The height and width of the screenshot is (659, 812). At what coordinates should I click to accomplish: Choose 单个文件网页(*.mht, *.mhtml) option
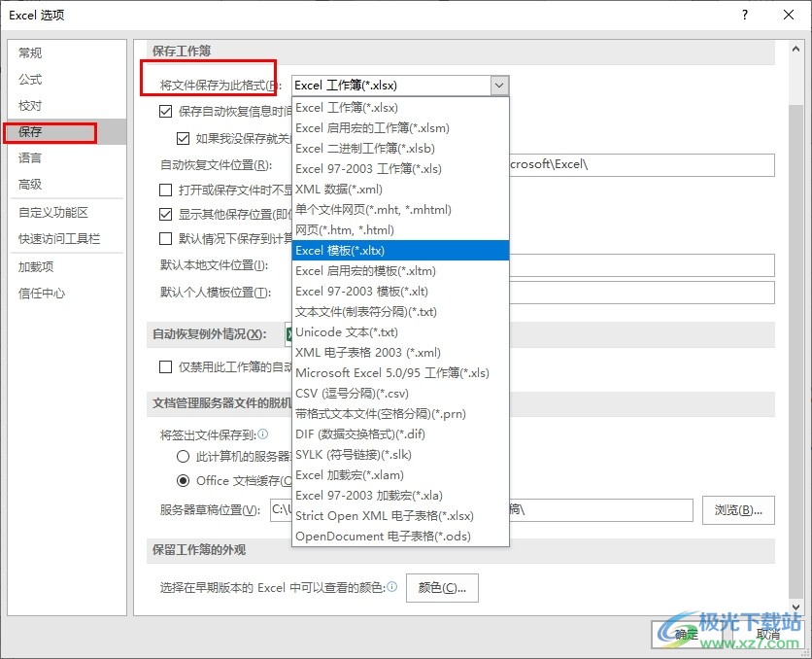pyautogui.click(x=400, y=209)
